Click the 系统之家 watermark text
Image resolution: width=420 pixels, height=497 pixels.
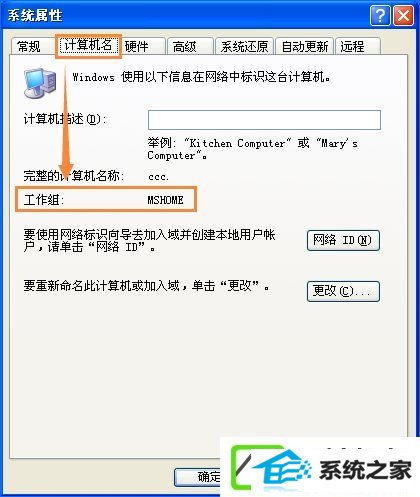(365, 470)
